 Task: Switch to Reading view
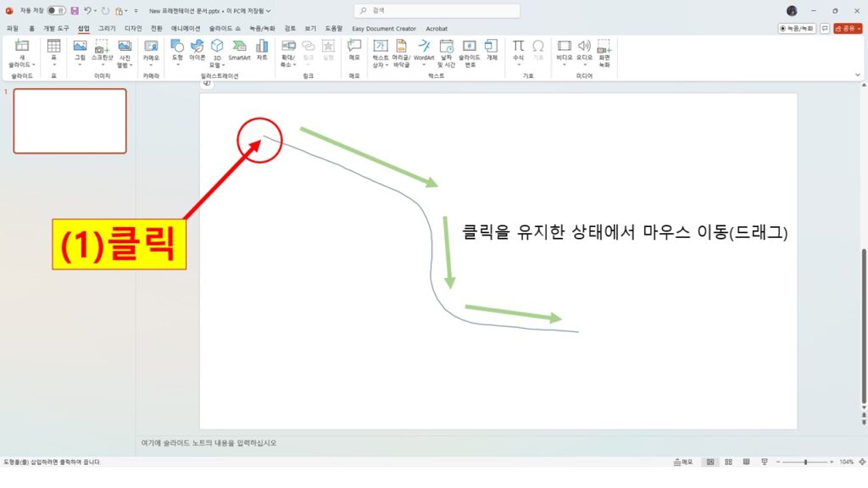click(746, 462)
